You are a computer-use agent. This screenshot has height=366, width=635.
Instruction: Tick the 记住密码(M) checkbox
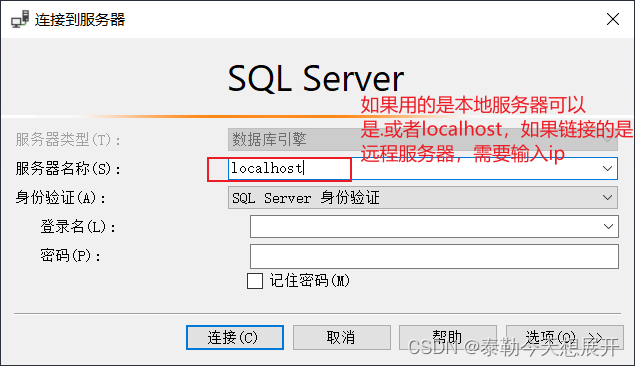255,281
